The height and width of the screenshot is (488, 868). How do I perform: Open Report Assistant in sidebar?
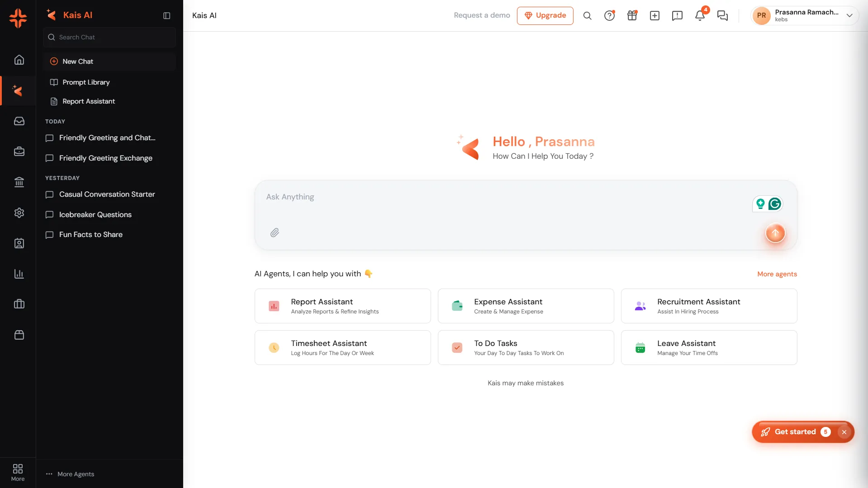click(89, 101)
